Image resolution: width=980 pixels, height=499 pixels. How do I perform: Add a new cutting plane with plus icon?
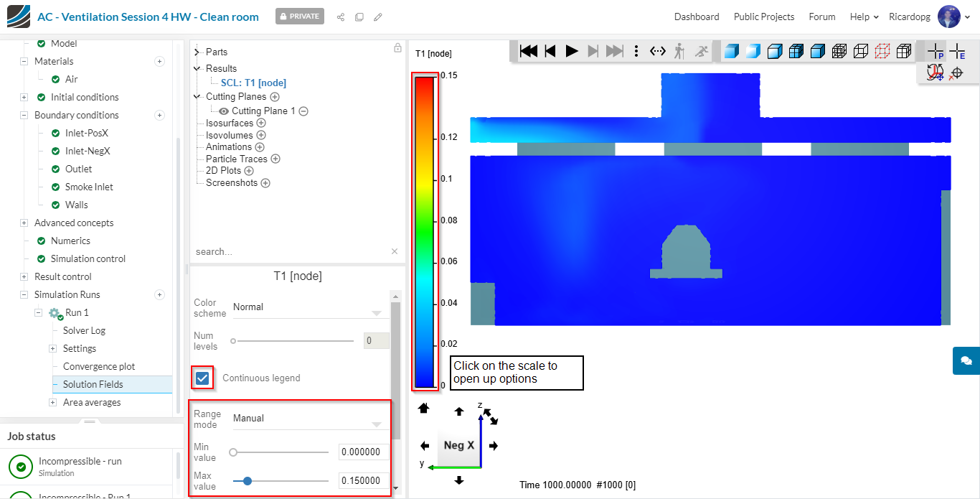[x=275, y=97]
